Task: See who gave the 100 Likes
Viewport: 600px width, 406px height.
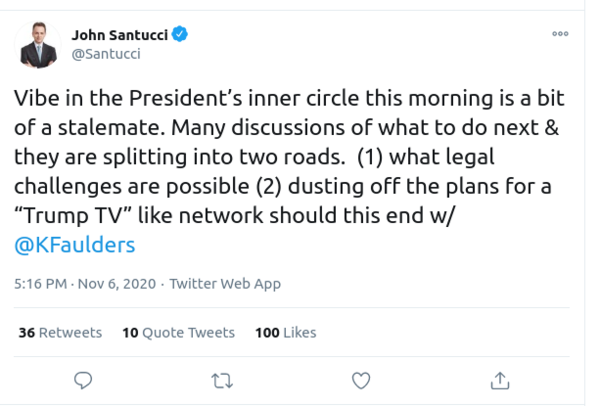Action: pyautogui.click(x=285, y=332)
